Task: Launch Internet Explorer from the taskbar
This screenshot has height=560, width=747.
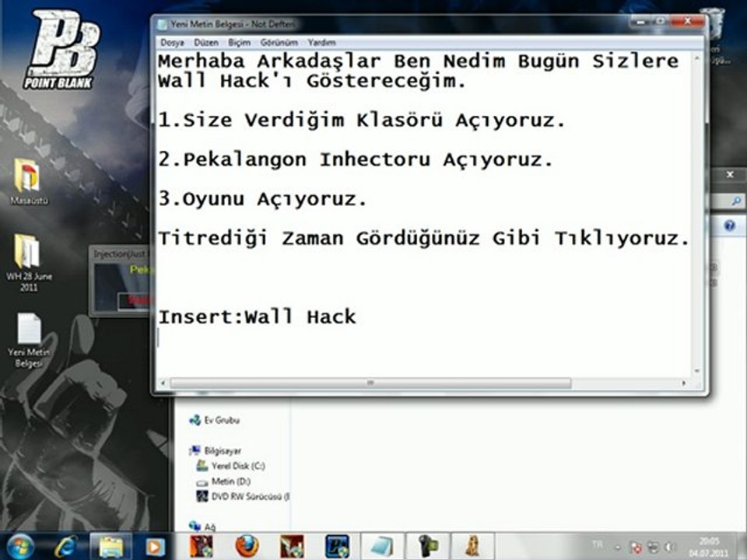Action: point(66,546)
